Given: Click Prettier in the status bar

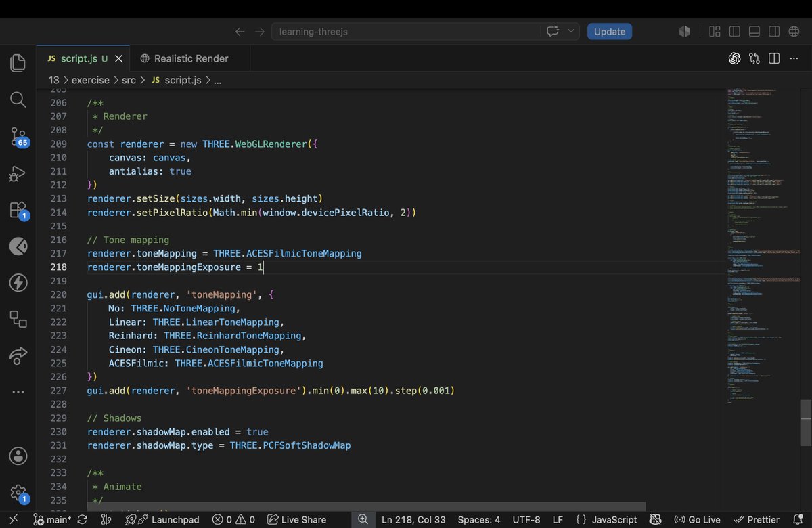Looking at the screenshot, I should coord(757,520).
